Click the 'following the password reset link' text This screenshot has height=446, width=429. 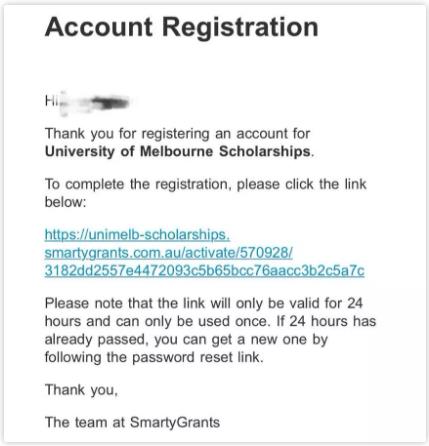[x=154, y=357]
